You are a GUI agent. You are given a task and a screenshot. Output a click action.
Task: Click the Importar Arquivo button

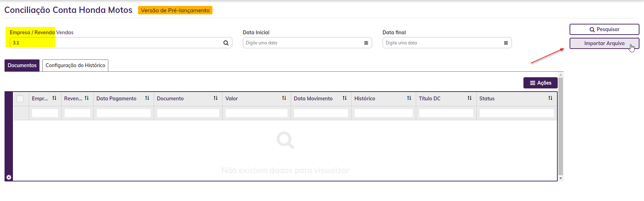pyautogui.click(x=604, y=43)
